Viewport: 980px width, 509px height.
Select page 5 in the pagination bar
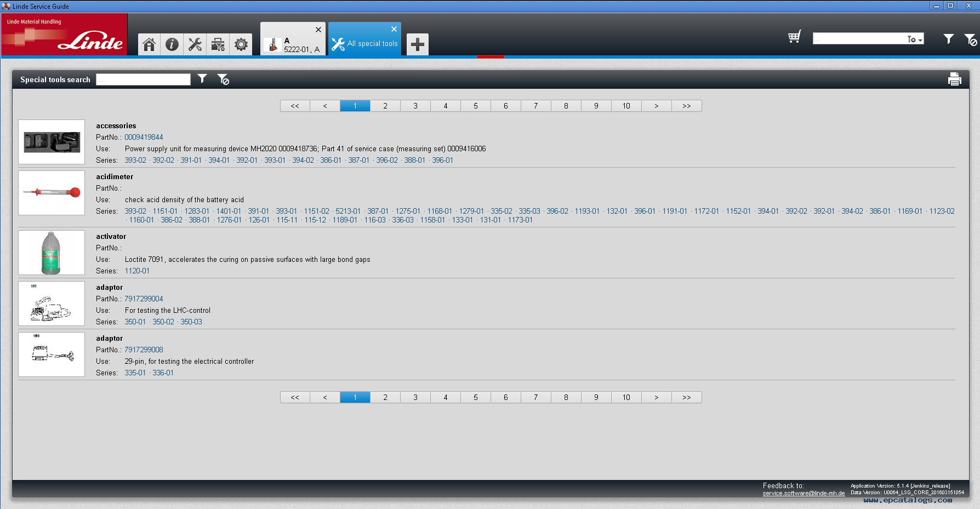(475, 105)
